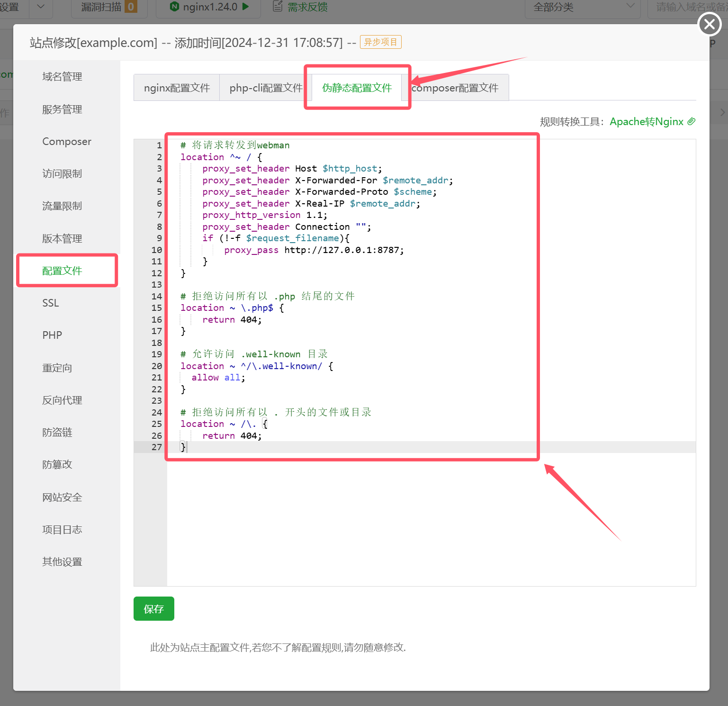The image size is (728, 706).
Task: Click the 'proxy_http_version 1.1;' line
Action: [x=265, y=215]
